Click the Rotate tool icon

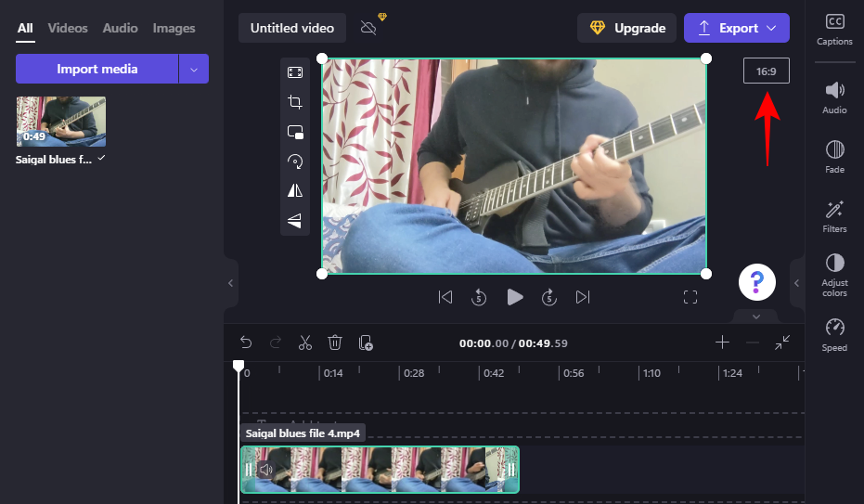point(295,162)
